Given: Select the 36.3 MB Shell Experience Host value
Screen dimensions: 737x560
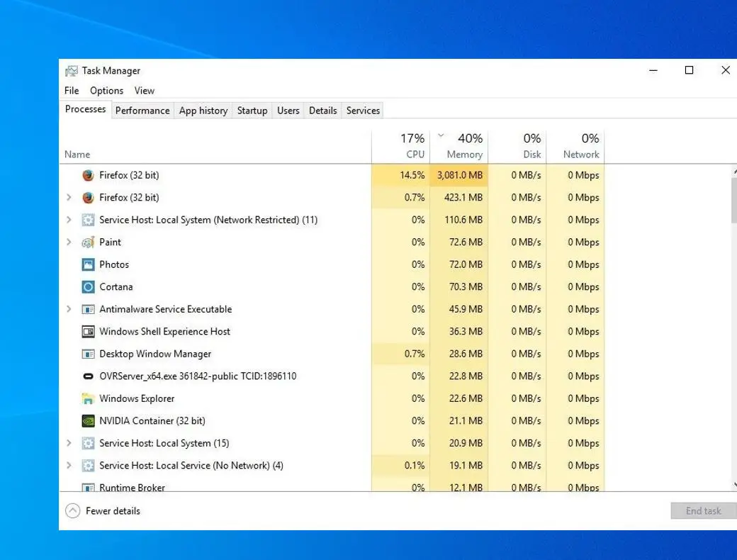Looking at the screenshot, I should (x=466, y=332).
